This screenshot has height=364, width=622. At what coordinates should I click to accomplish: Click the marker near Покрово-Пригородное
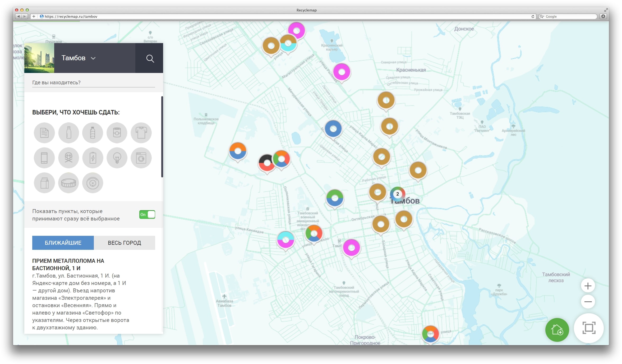430,334
